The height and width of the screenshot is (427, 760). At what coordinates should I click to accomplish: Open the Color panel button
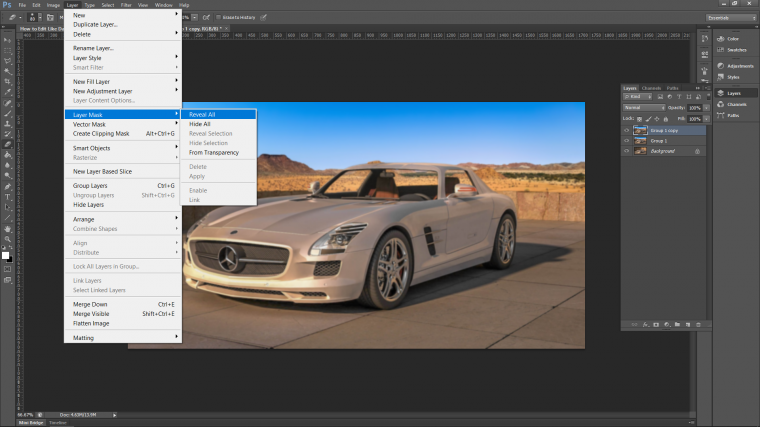pos(728,39)
